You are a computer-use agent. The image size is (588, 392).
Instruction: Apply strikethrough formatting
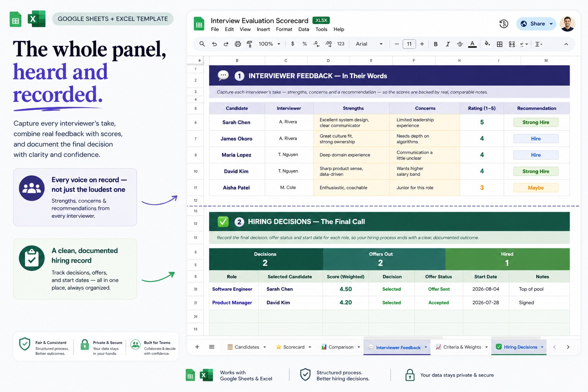pyautogui.click(x=460, y=44)
